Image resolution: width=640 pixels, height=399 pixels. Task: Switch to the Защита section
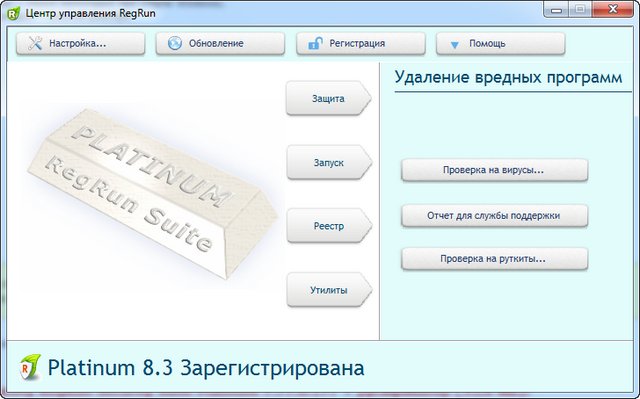click(x=329, y=98)
